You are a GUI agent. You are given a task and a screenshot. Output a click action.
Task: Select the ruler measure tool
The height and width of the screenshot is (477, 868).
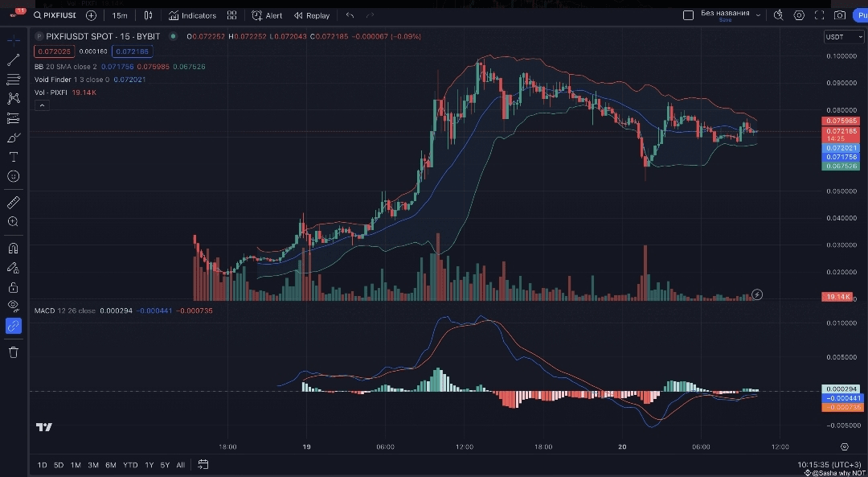click(x=14, y=203)
